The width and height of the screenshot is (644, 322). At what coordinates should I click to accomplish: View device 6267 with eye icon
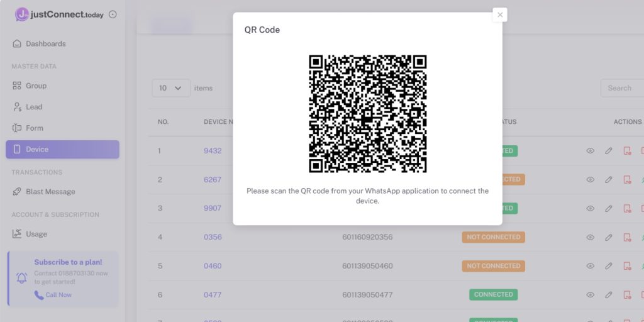(x=590, y=179)
